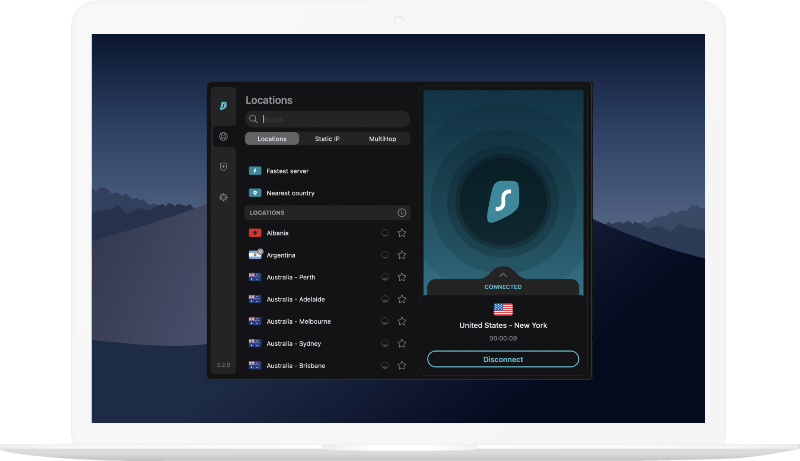800x461 pixels.
Task: Click the CONNECTED status label
Action: point(503,287)
